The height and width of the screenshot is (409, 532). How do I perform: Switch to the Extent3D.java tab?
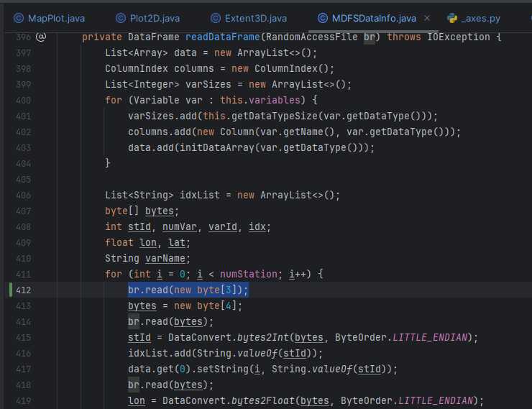pos(255,18)
